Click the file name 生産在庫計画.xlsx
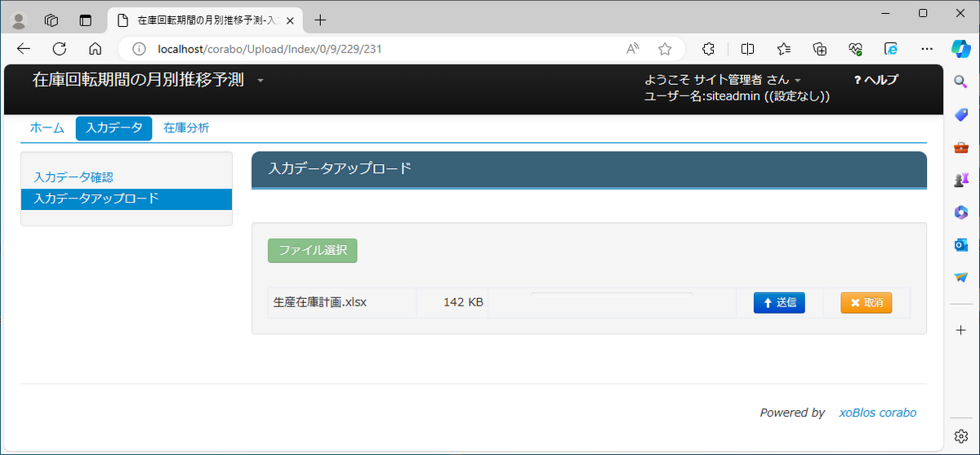This screenshot has width=980, height=455. coord(320,302)
